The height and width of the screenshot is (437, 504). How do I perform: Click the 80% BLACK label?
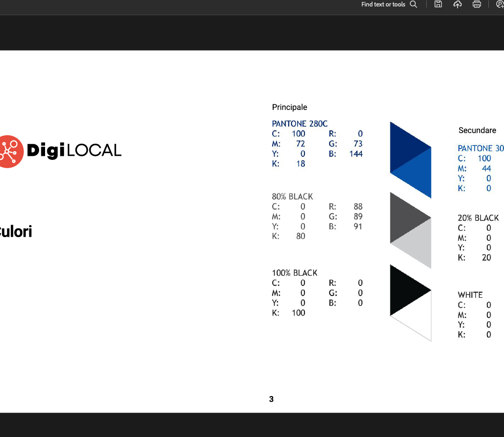coord(292,197)
